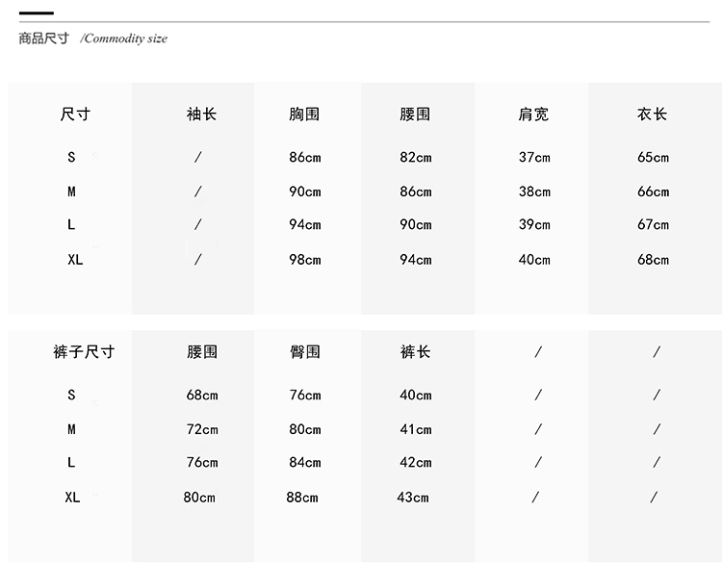722x588 pixels.
Task: Select the 臀围 column header
Action: coord(304,352)
